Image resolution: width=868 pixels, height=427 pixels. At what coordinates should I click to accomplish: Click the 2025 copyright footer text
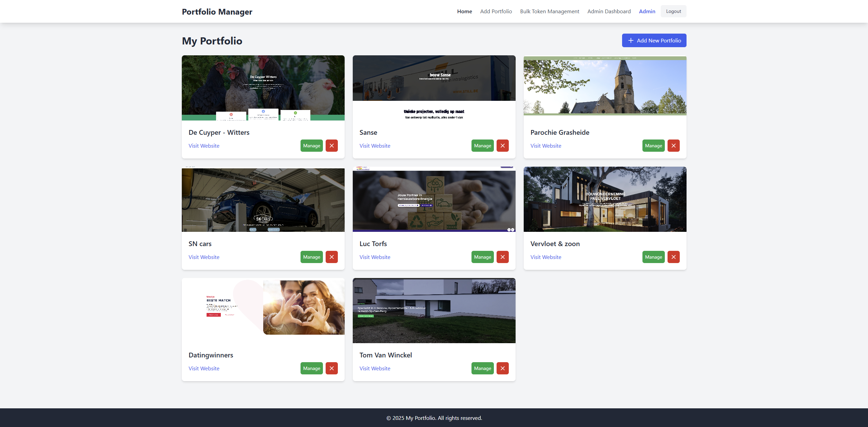click(x=434, y=418)
